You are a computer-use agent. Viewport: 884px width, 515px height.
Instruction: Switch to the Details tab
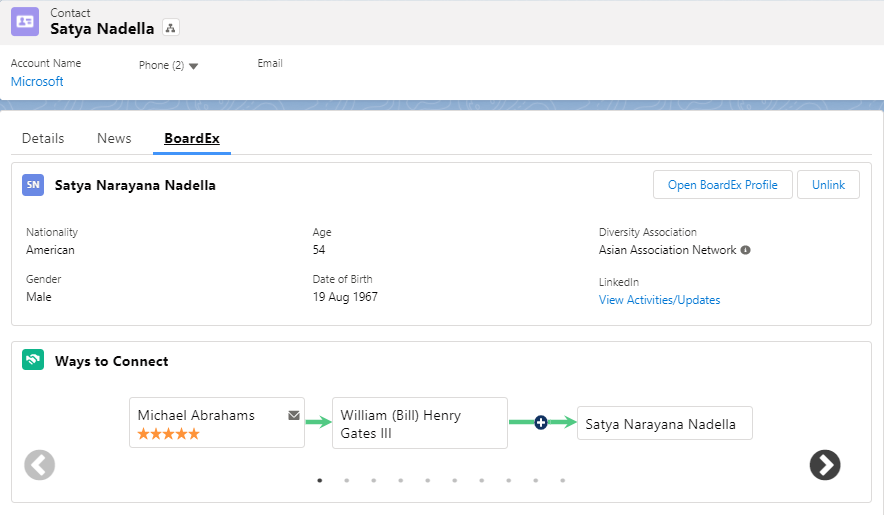point(43,138)
